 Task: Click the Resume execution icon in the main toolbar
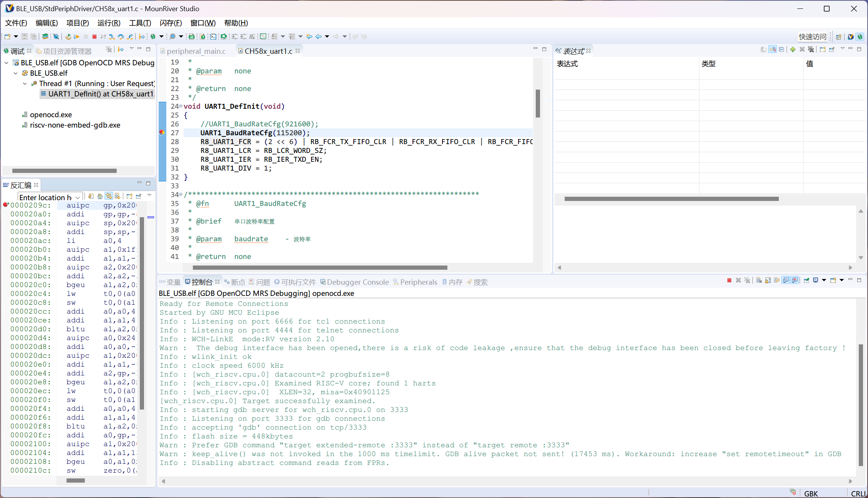[x=77, y=37]
